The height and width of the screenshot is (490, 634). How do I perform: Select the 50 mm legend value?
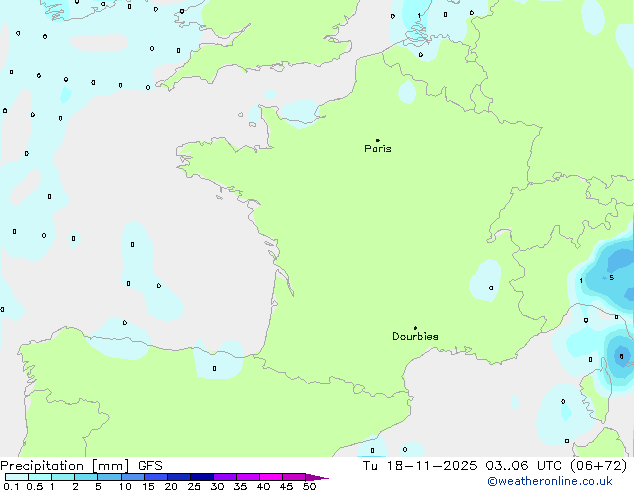310,486
